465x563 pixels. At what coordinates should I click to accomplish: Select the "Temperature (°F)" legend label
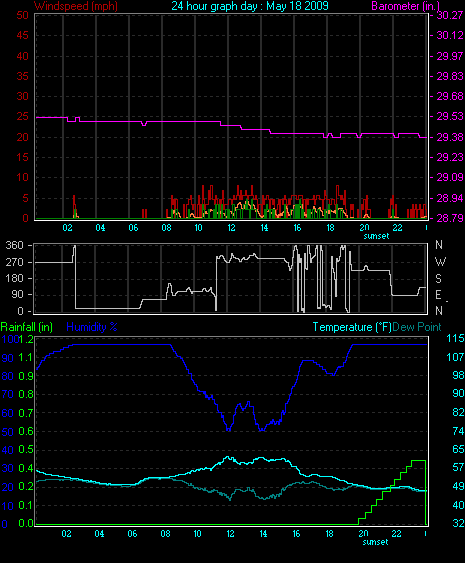pyautogui.click(x=352, y=327)
